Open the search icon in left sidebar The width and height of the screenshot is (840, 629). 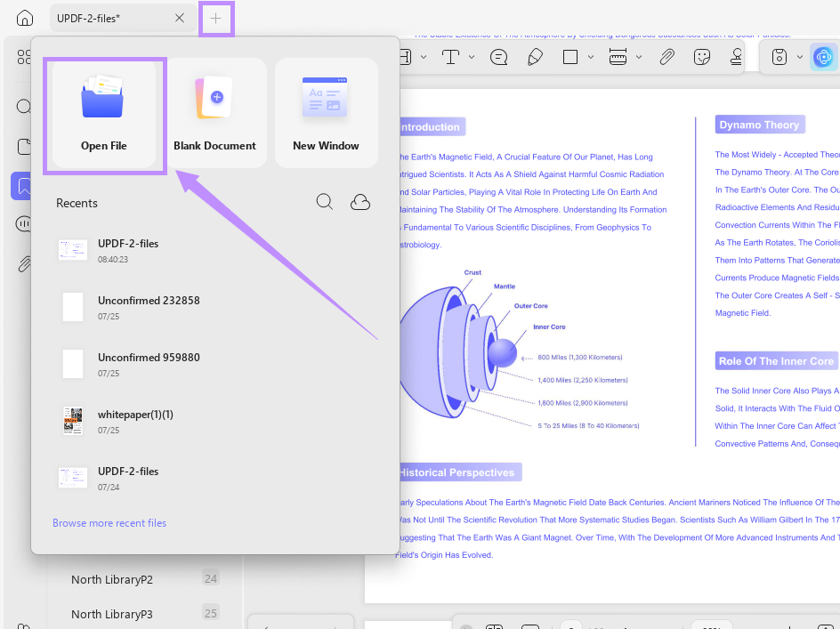coord(23,106)
